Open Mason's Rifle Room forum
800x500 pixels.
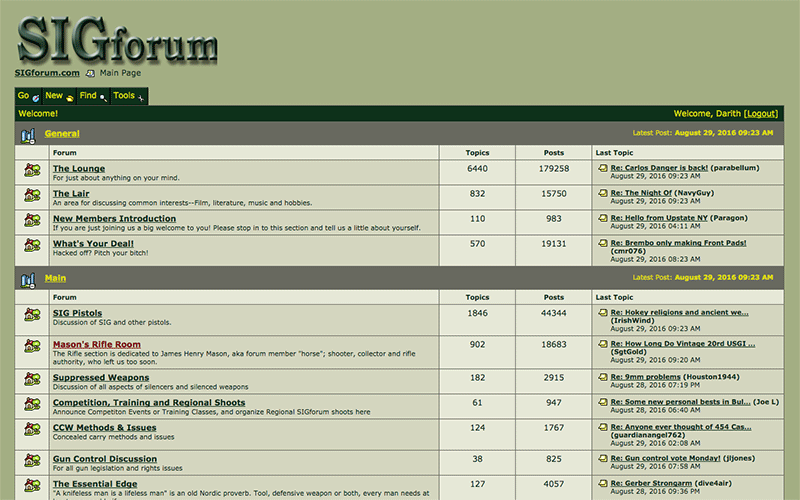97,344
